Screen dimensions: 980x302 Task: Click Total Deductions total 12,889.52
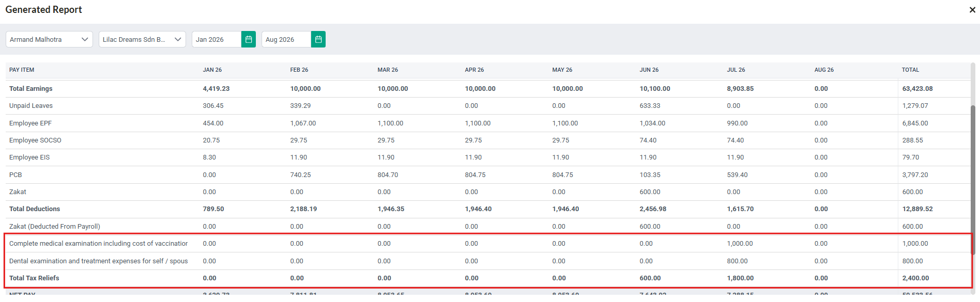917,209
